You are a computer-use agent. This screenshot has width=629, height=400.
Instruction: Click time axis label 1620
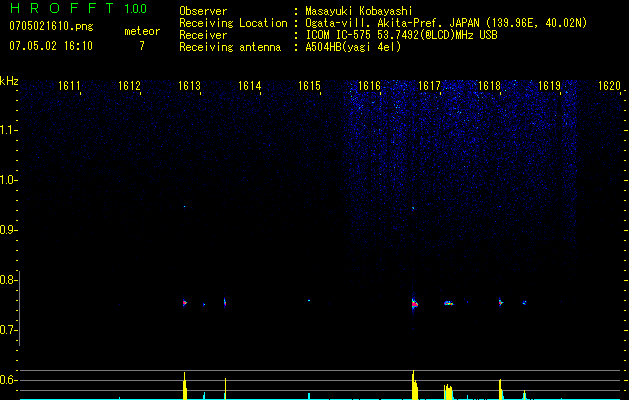(x=610, y=86)
